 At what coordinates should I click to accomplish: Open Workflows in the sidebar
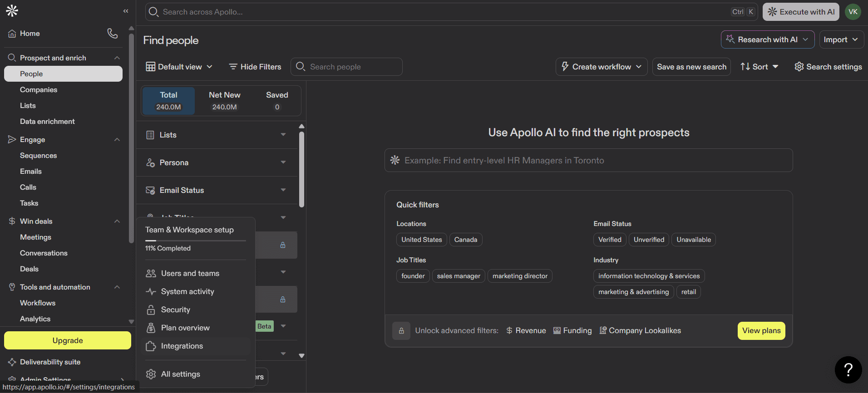(38, 303)
